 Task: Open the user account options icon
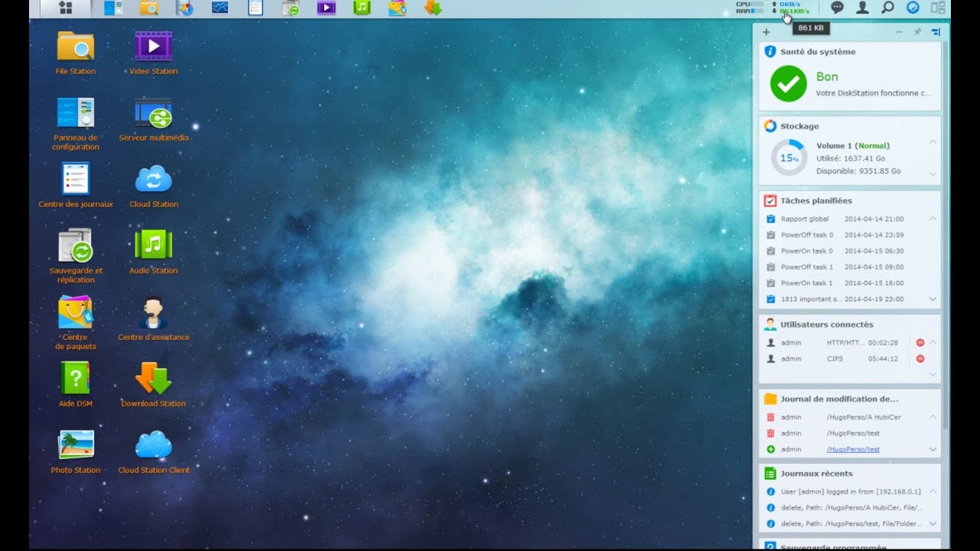862,8
